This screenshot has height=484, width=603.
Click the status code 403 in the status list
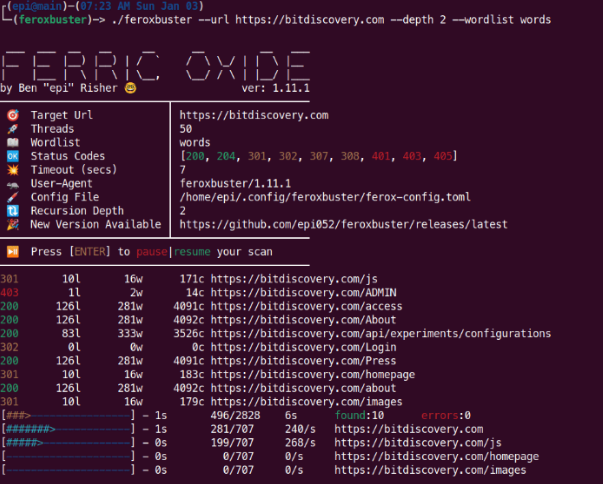point(412,156)
